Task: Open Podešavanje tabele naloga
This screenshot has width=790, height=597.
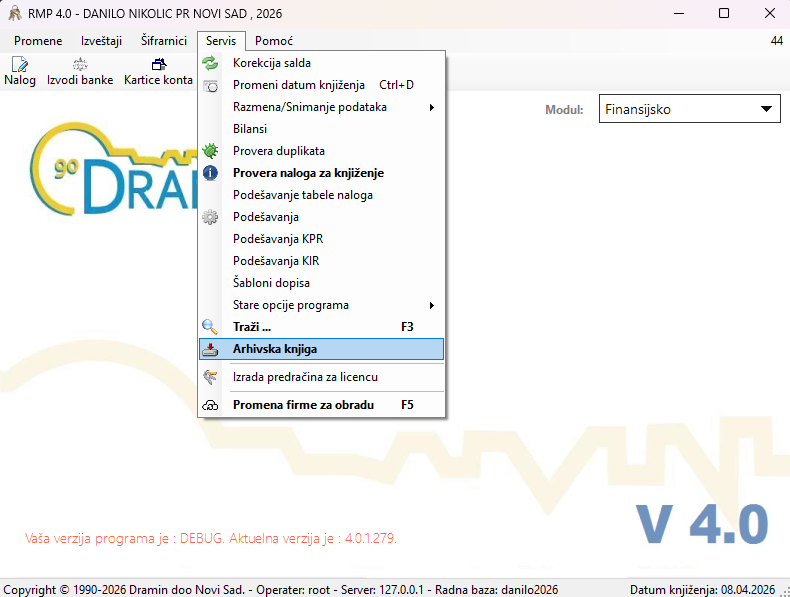Action: [321, 195]
